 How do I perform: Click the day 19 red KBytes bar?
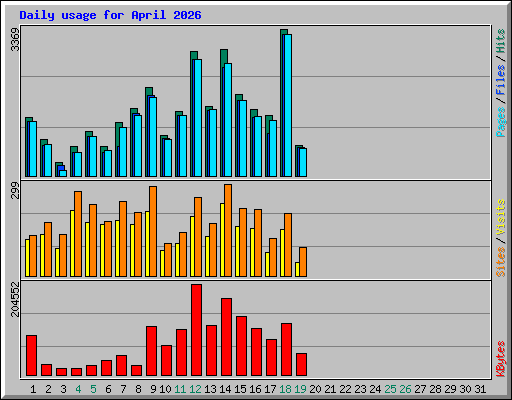pyautogui.click(x=301, y=365)
